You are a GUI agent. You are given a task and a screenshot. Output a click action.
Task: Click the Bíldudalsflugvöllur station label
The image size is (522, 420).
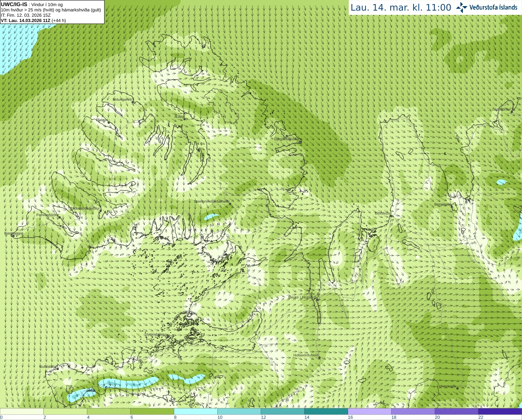click(85, 208)
